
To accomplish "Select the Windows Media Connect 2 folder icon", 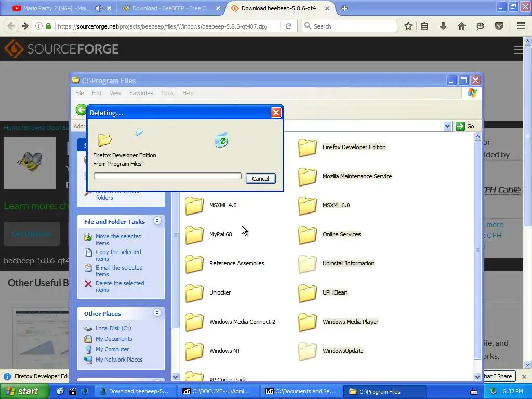I will 194,322.
